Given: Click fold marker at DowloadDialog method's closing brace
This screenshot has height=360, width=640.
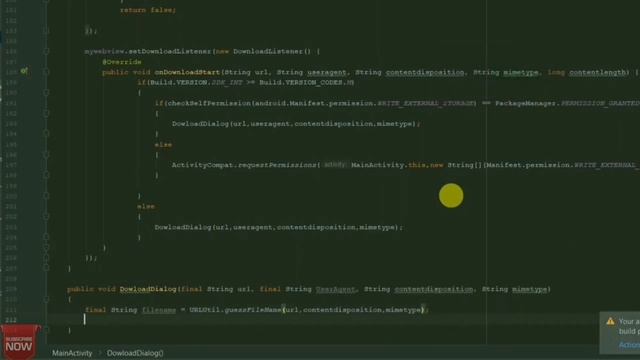Looking at the screenshot, I should [x=46, y=330].
